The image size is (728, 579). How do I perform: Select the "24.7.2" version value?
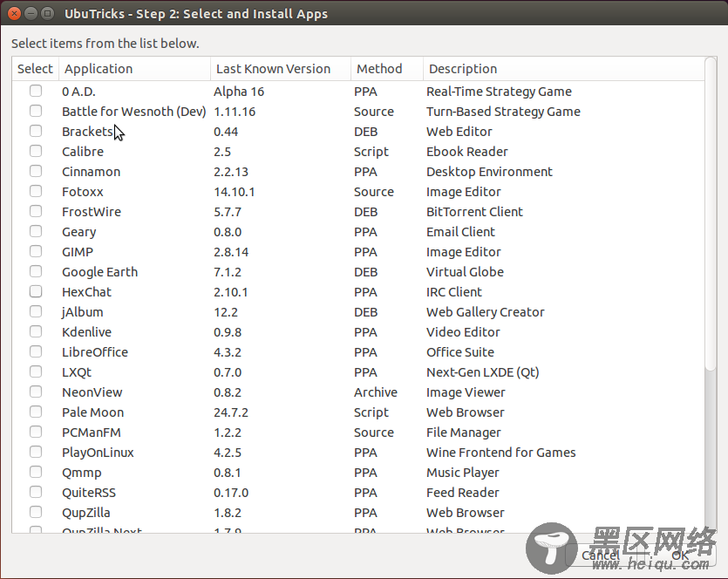(x=231, y=412)
